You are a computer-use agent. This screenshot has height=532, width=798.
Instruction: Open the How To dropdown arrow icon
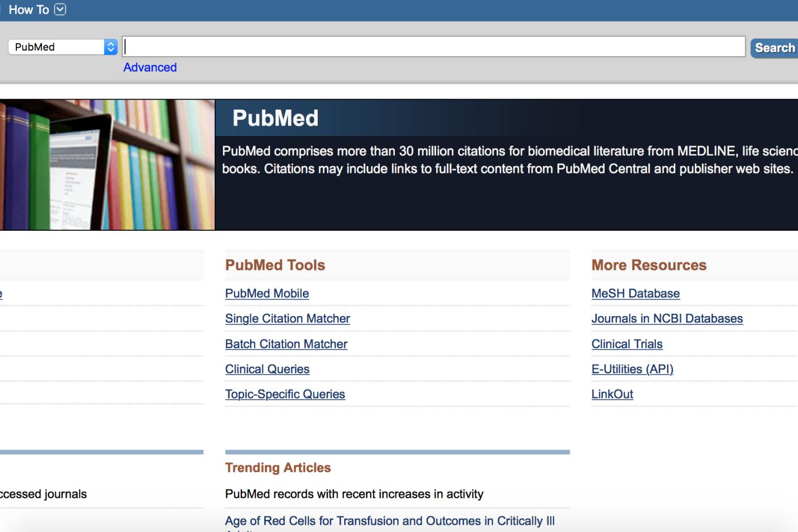60,9
